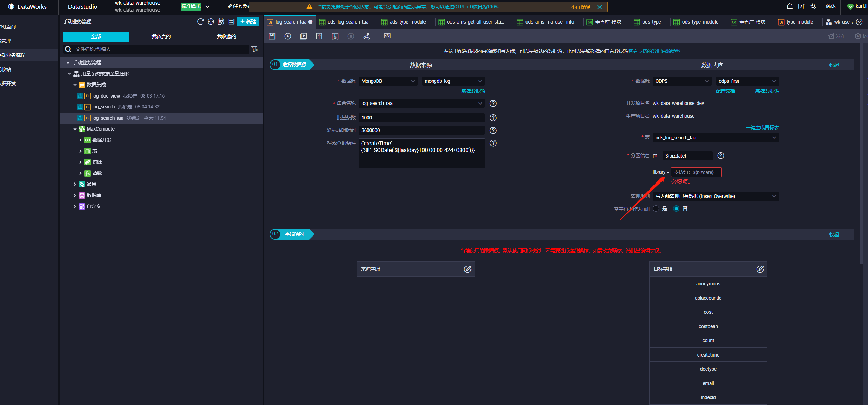The height and width of the screenshot is (405, 868).
Task: Select '否' for empty string as null
Action: click(x=676, y=208)
